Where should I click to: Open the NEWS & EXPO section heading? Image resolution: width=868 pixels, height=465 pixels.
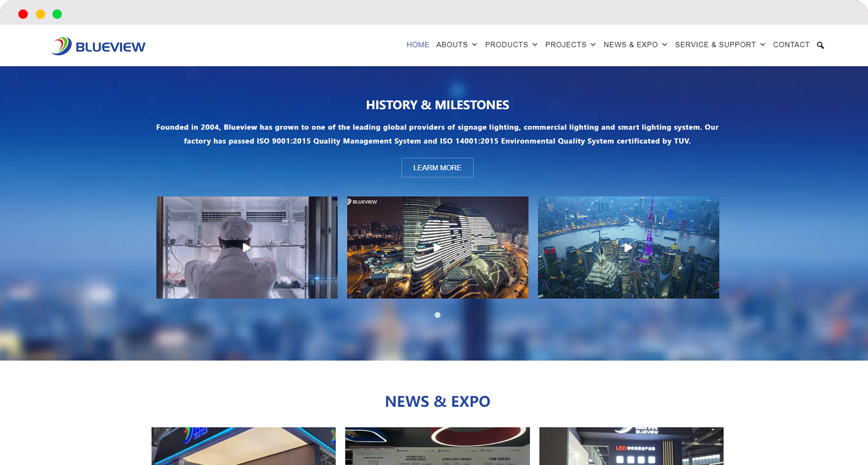[x=437, y=401]
